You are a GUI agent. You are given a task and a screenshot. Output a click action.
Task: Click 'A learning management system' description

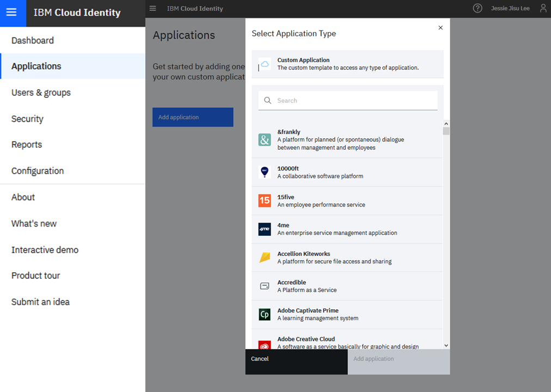(x=317, y=318)
